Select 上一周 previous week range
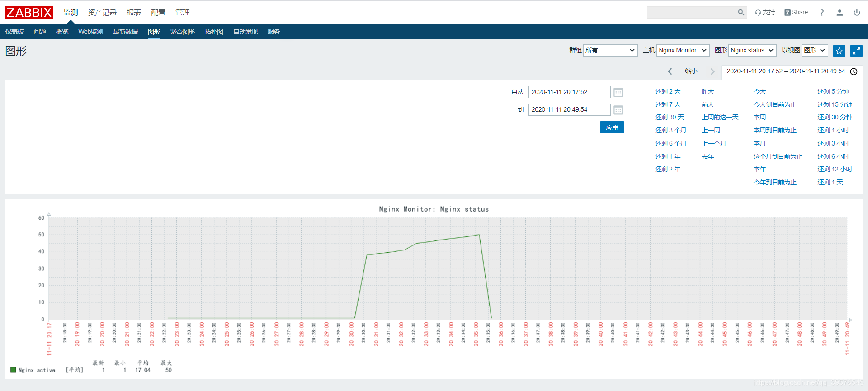Screen dimensions: 868x391 coord(711,130)
